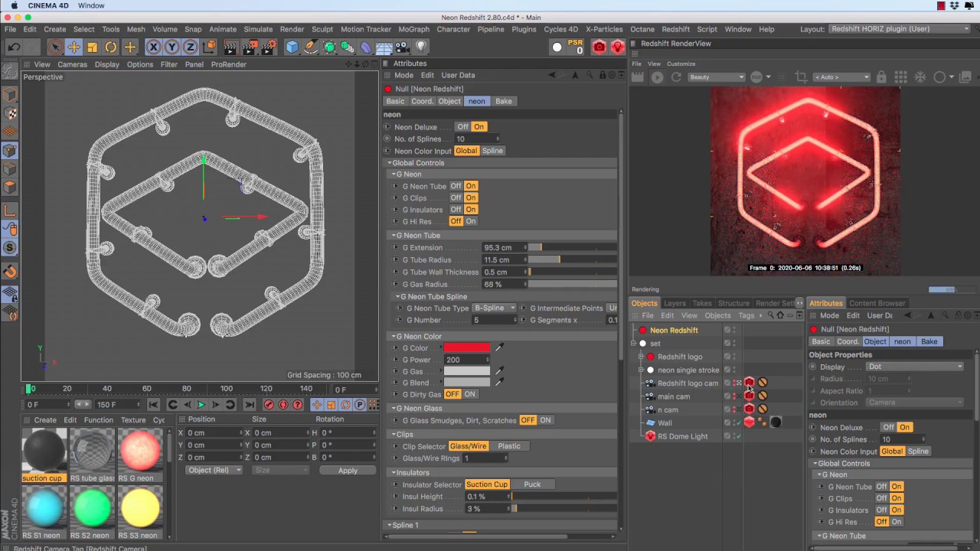
Task: Toggle the X axis lock
Action: click(x=153, y=47)
